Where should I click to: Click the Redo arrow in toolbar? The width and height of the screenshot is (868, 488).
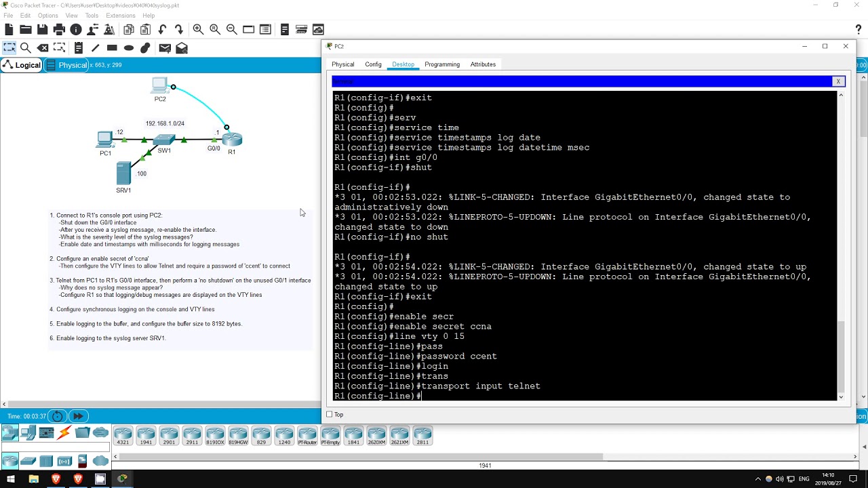pyautogui.click(x=179, y=29)
